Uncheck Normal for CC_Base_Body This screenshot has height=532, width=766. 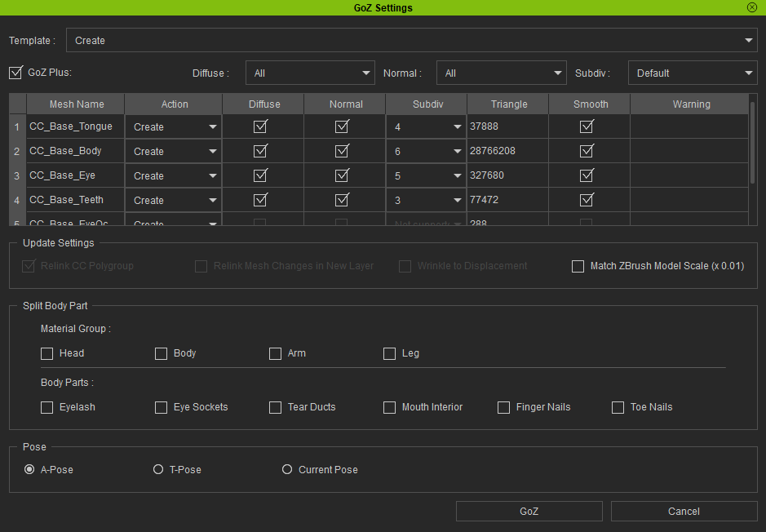click(x=342, y=151)
